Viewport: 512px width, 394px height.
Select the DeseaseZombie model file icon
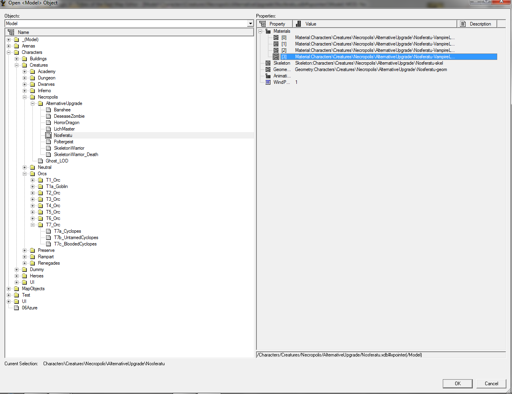point(48,116)
